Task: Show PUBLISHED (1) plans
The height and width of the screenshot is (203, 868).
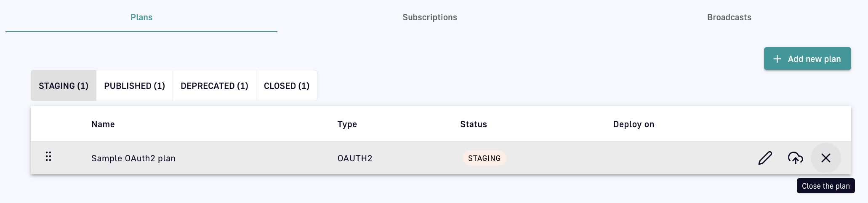Action: point(134,86)
